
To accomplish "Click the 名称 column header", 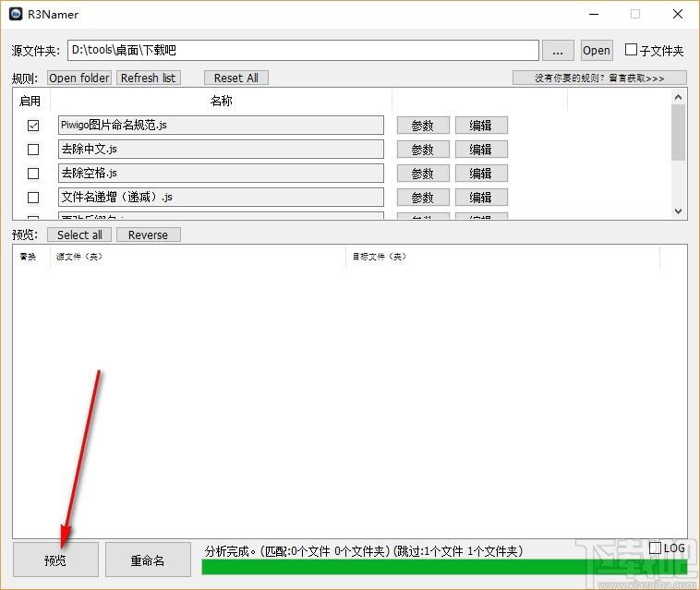I will (x=221, y=101).
